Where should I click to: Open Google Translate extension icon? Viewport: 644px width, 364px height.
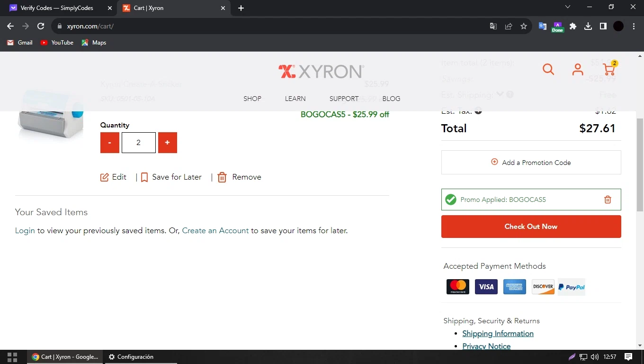click(x=543, y=26)
